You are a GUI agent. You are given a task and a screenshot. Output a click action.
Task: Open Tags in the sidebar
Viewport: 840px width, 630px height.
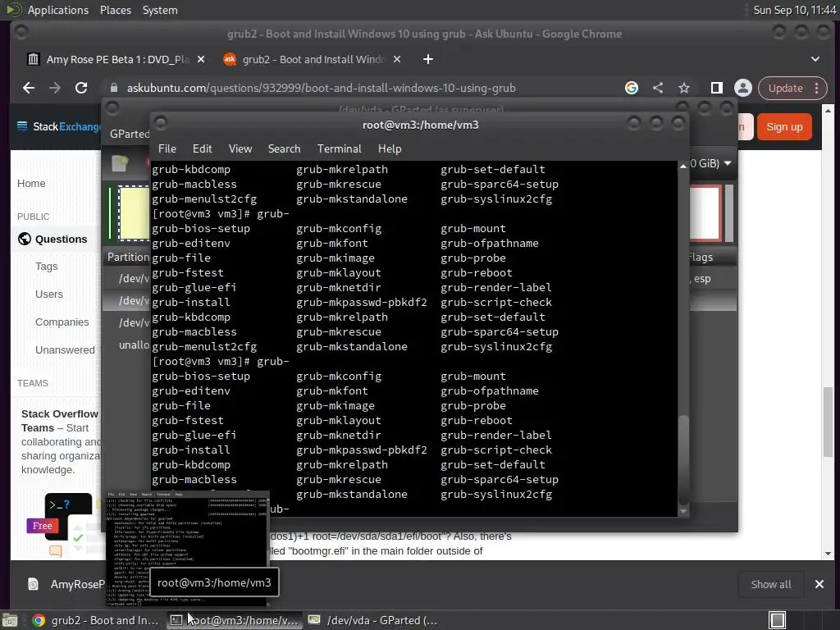pos(47,267)
